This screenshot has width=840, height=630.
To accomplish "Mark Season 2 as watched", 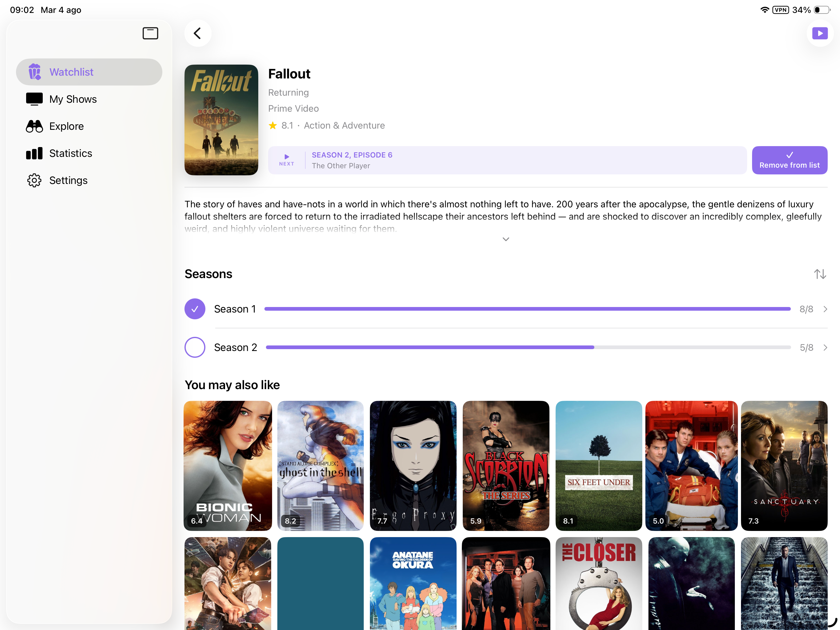I will (195, 347).
